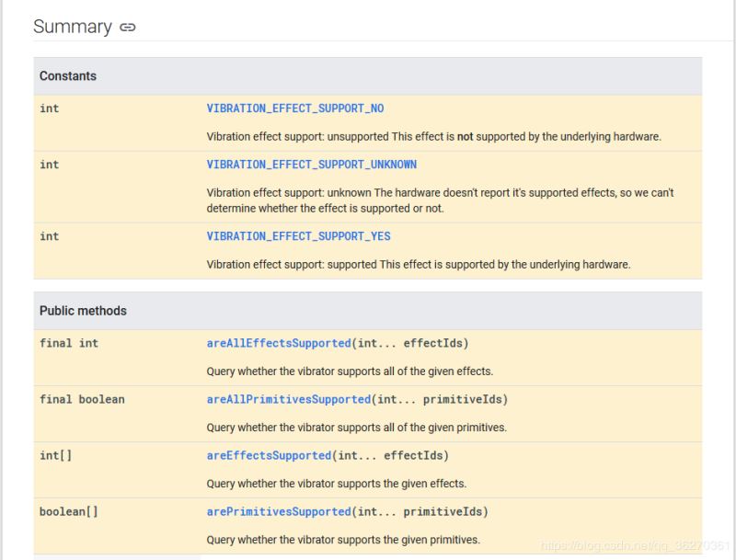Click description of unsupported vibration effect
This screenshot has height=560, width=736.
tap(433, 136)
